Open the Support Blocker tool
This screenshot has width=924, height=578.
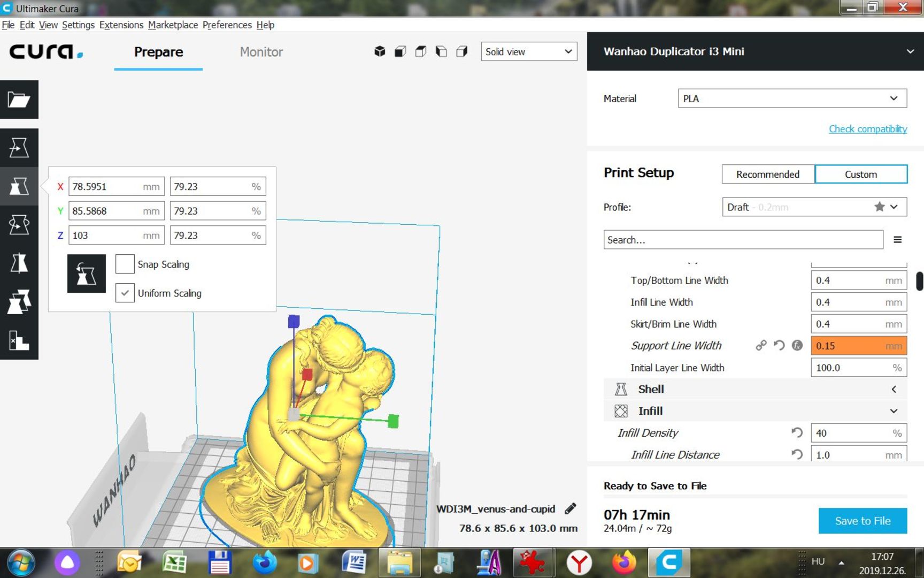[19, 340]
